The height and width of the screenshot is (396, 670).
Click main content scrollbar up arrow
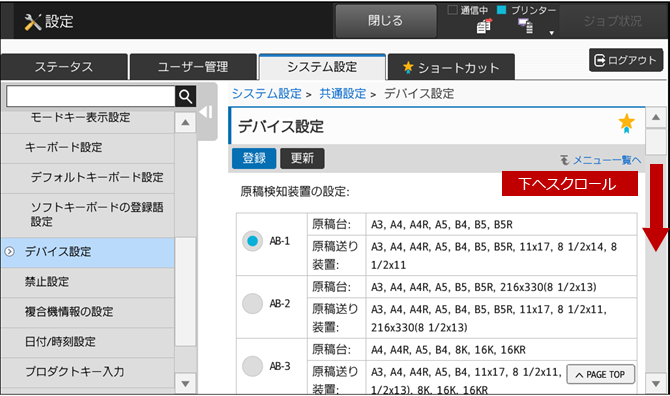655,117
